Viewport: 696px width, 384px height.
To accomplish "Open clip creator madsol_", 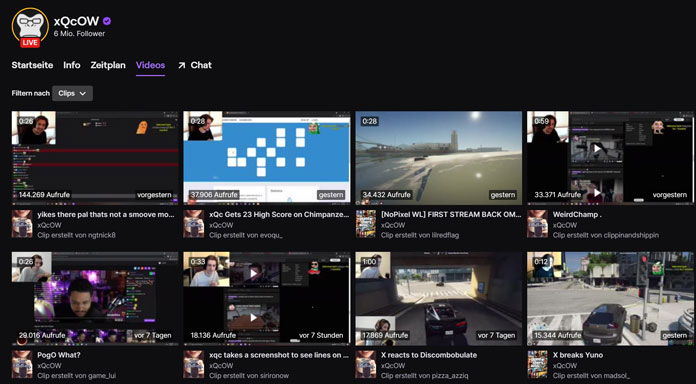I will [616, 376].
